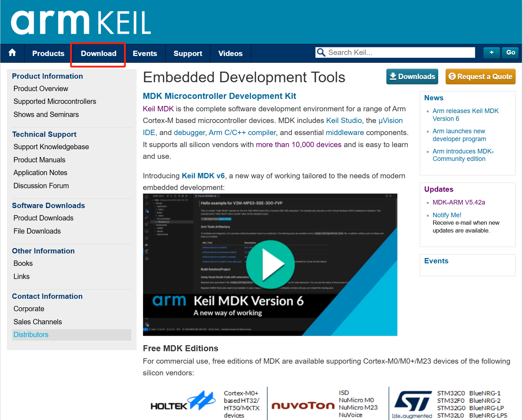
Task: Open Product Overview link
Action: pyautogui.click(x=41, y=89)
